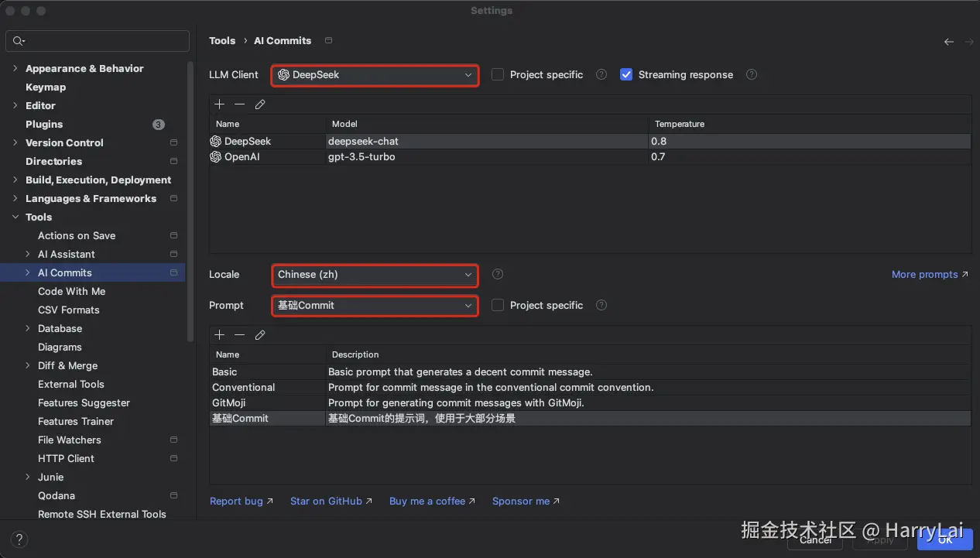Click help icon beside Locale dropdown
Screen dimensions: 980x558
coord(498,275)
